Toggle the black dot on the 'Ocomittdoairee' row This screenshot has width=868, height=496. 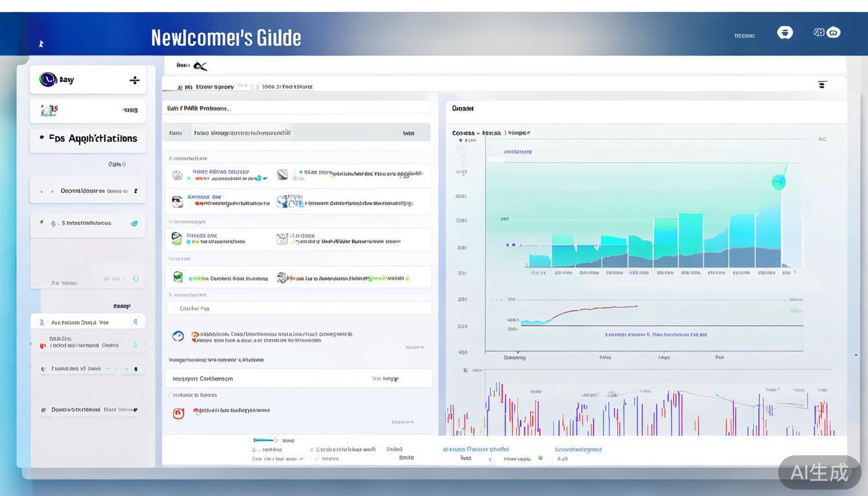136,191
